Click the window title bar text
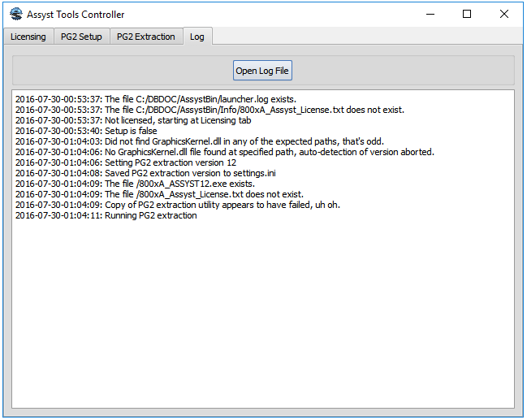This screenshot has height=420, width=527. tap(76, 15)
